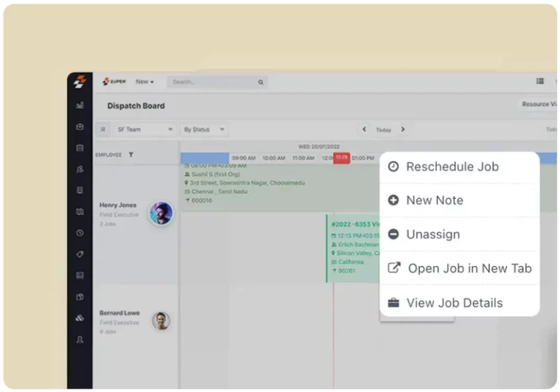Choose Unassign in the context menu

(x=459, y=234)
